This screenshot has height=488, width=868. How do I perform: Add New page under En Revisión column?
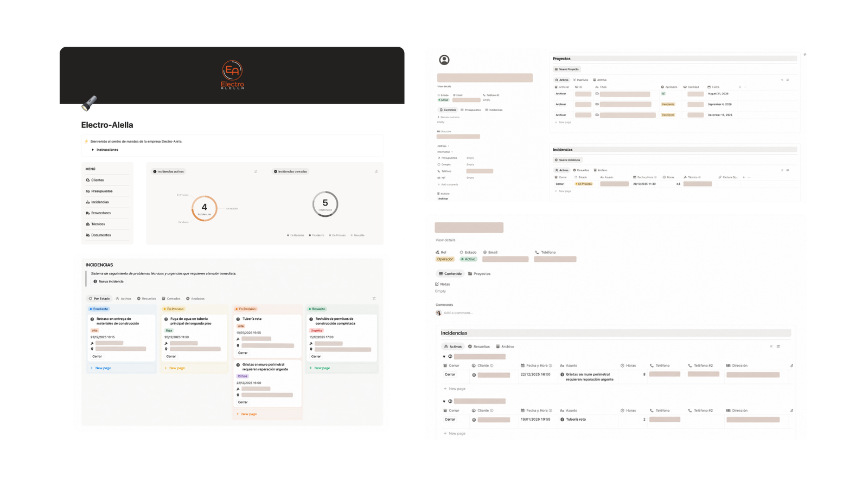246,414
